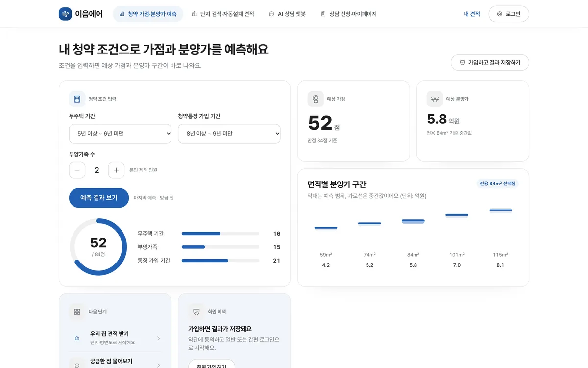
Task: Open the 상담 신청·마이페이지 tab
Action: pyautogui.click(x=348, y=14)
